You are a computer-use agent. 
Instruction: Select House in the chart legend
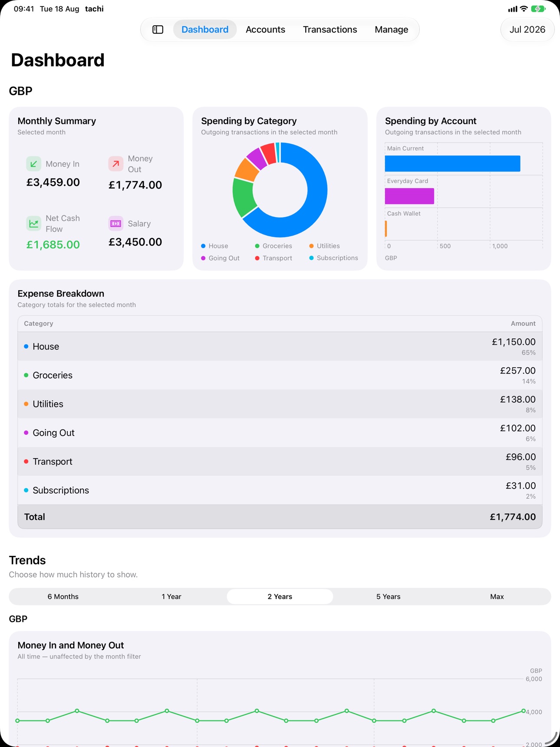pos(214,246)
